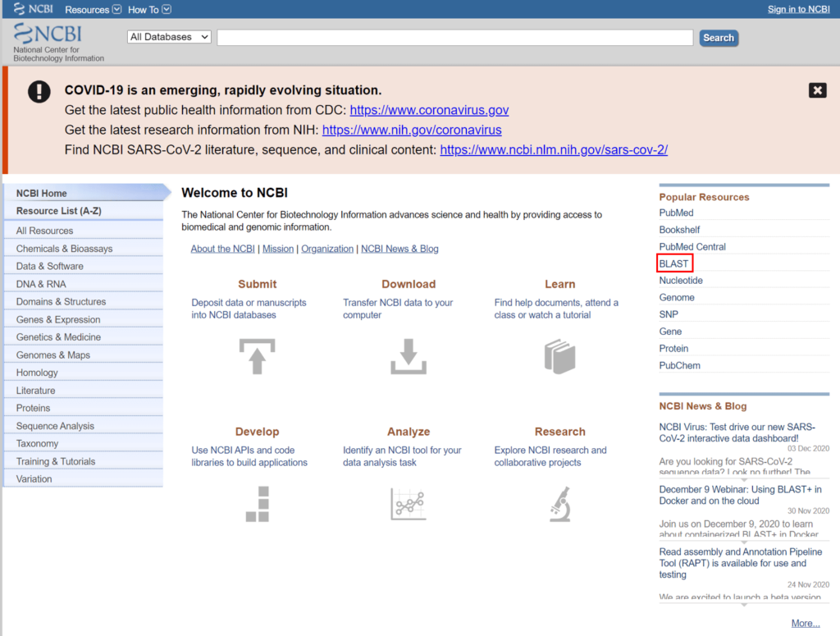Open DNA & RNA category

click(84, 284)
